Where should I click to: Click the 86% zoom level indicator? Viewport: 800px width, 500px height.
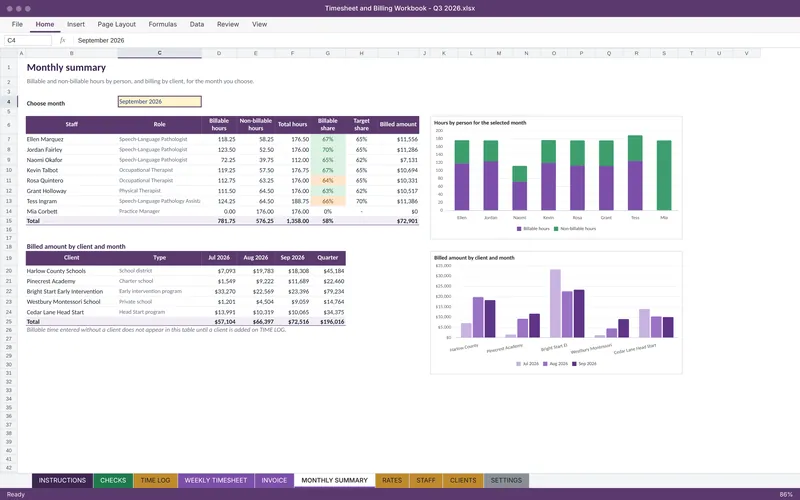click(x=786, y=494)
